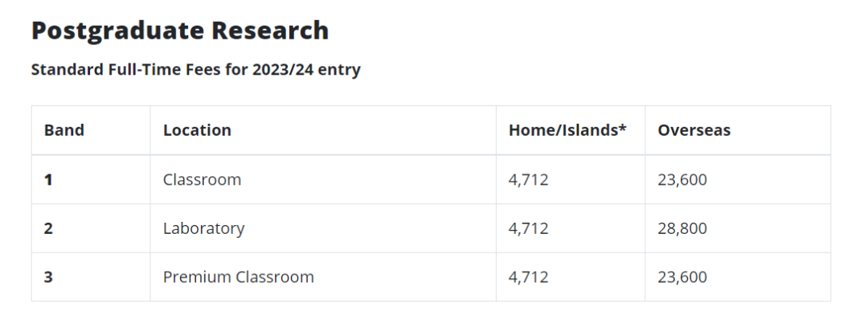
Task: Select the Band 2 row number
Action: [48, 228]
